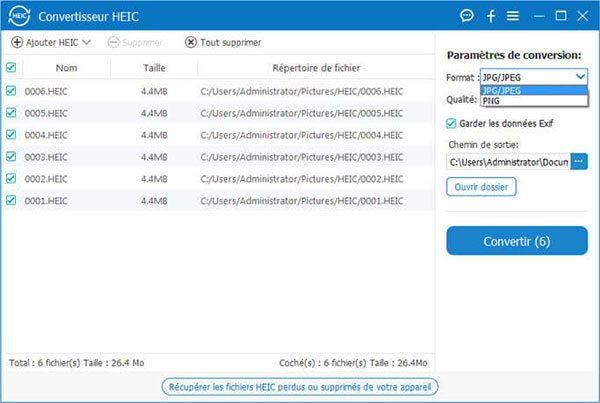The height and width of the screenshot is (403, 600).
Task: Click the Supprimer toolbar button
Action: (x=133, y=42)
